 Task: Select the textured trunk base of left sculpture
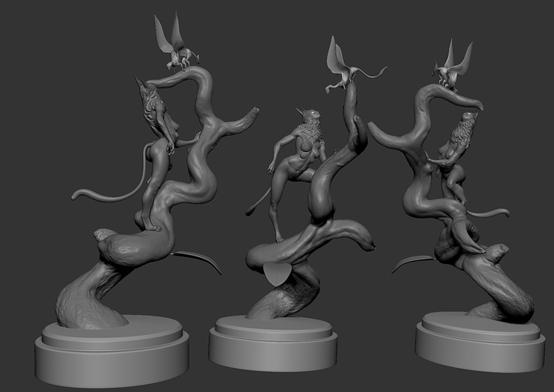[88, 297]
